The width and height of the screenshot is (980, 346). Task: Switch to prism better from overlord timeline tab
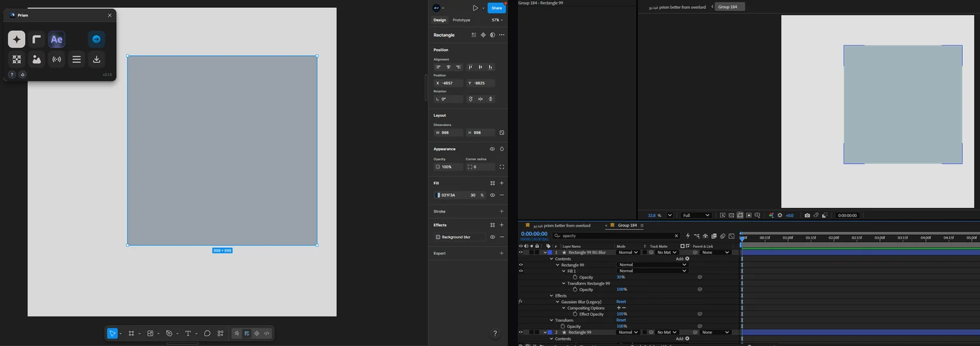[x=562, y=225]
